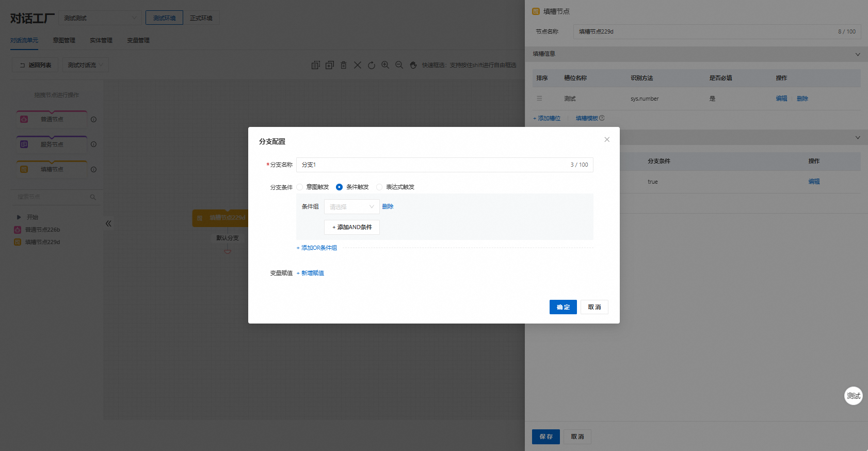Click the help icon beside 填槽模板
868x451 pixels.
coord(602,118)
